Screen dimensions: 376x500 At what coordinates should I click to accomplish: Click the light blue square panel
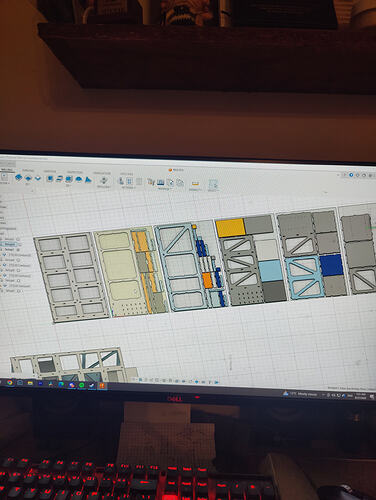[x=271, y=271]
